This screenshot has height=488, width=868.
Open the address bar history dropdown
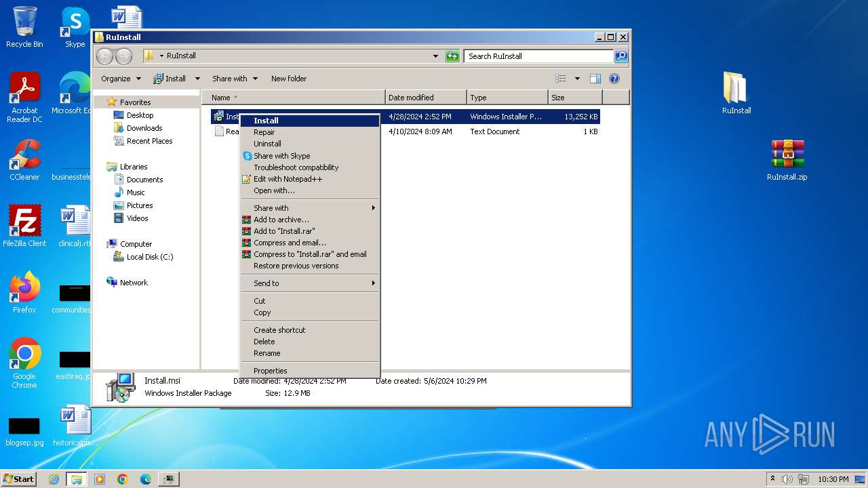coord(435,56)
